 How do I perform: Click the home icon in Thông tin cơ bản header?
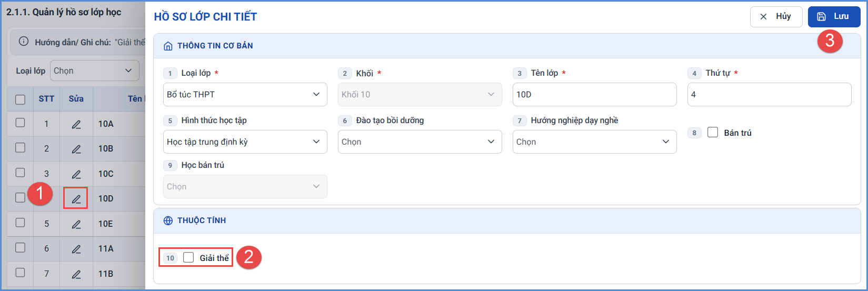point(168,46)
